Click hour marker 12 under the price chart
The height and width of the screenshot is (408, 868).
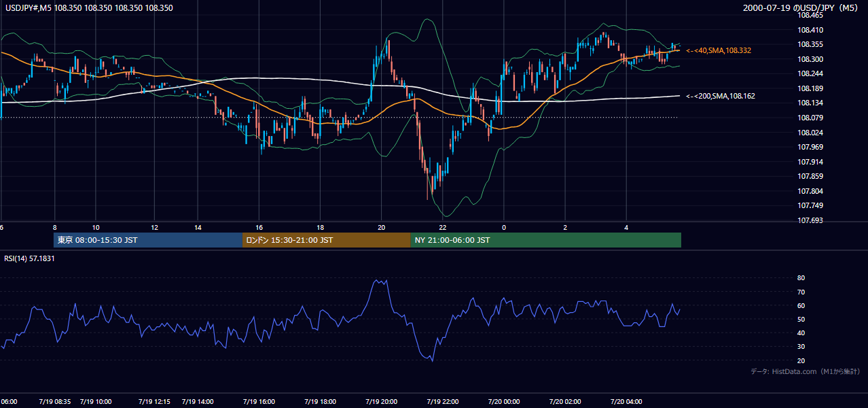pyautogui.click(x=154, y=227)
